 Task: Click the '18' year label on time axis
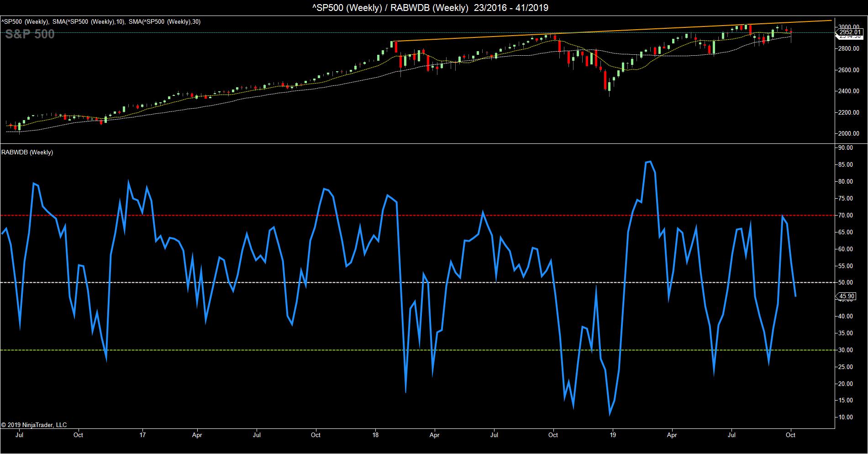[x=375, y=435]
